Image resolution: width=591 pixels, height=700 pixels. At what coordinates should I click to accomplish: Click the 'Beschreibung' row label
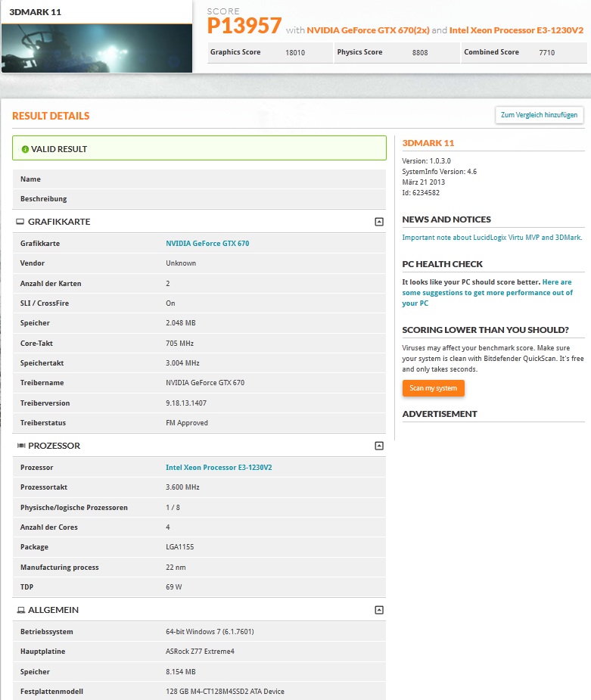point(44,199)
